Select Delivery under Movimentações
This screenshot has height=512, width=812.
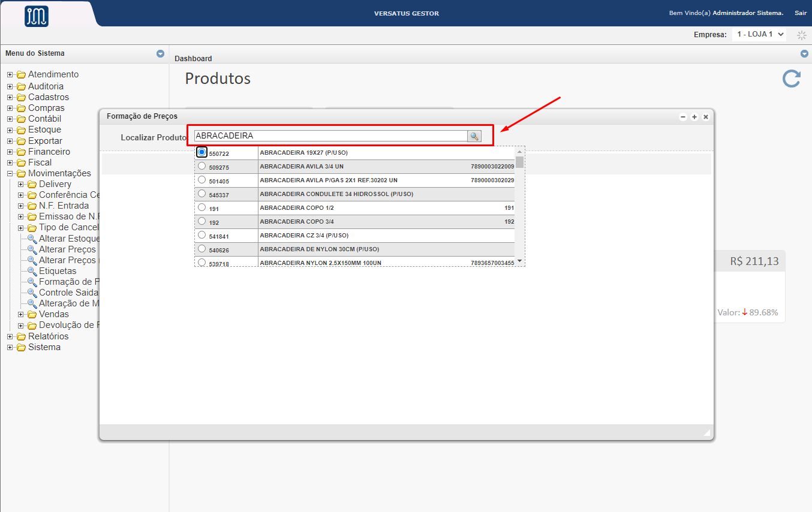pos(55,184)
